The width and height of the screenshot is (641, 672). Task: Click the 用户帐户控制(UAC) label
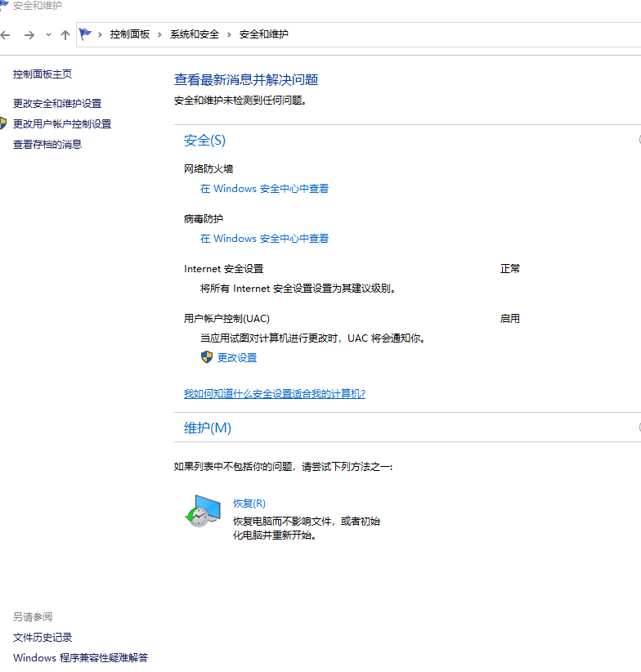(x=226, y=319)
